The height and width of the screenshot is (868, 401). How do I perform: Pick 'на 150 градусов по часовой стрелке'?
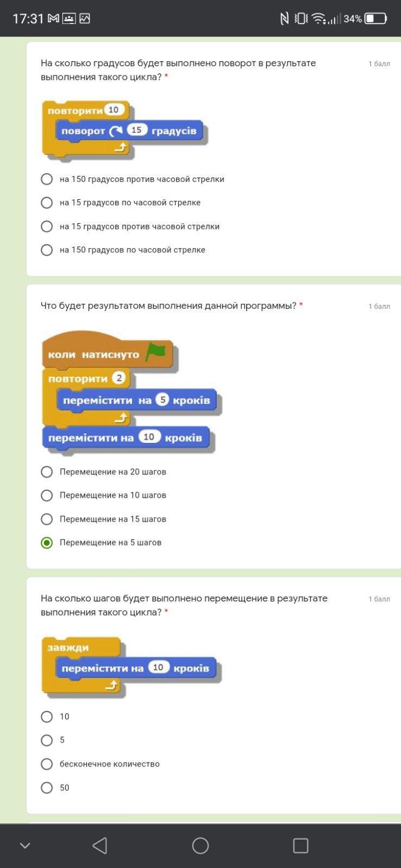(47, 250)
